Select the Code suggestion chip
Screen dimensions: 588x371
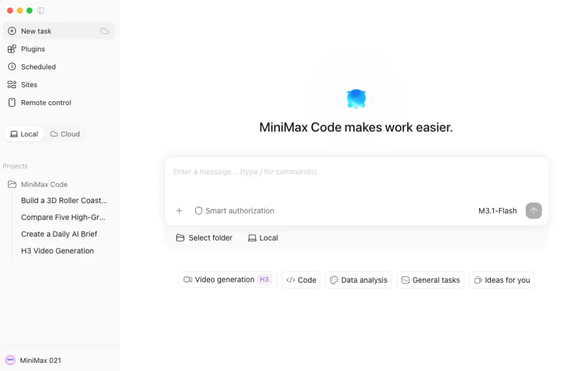[301, 280]
